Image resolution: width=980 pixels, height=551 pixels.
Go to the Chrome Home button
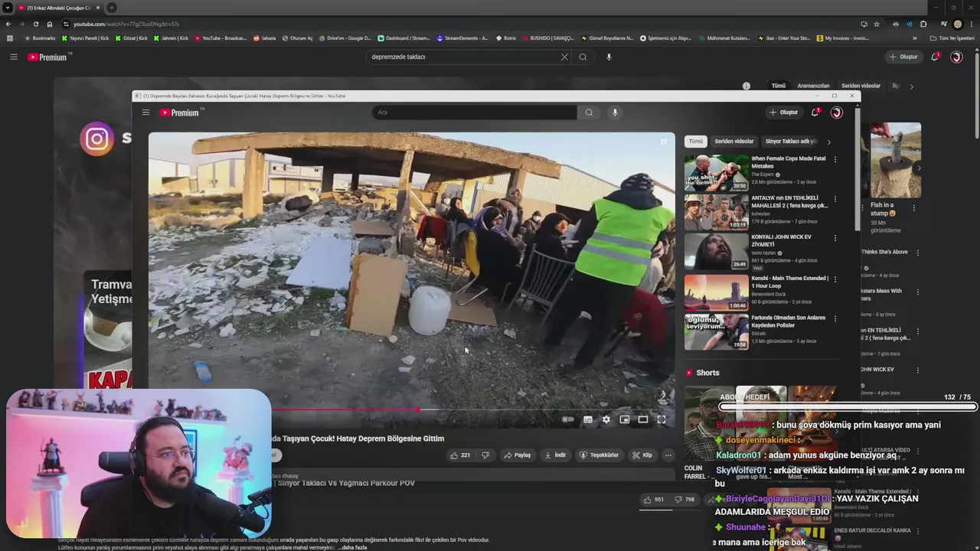click(49, 24)
